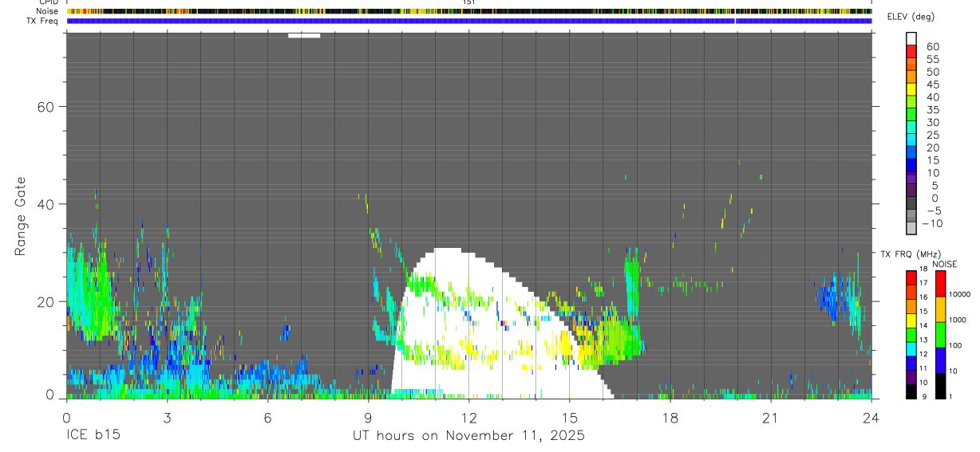Click the NOISE legend label 10000
Viewport: 980px width, 452px height.
coord(958,294)
